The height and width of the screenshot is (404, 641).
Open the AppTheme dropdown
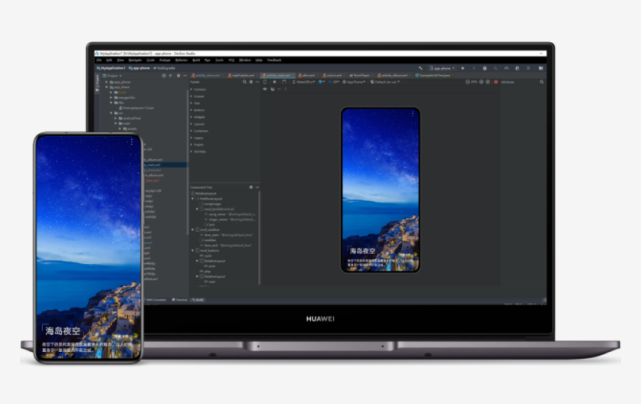coord(354,82)
